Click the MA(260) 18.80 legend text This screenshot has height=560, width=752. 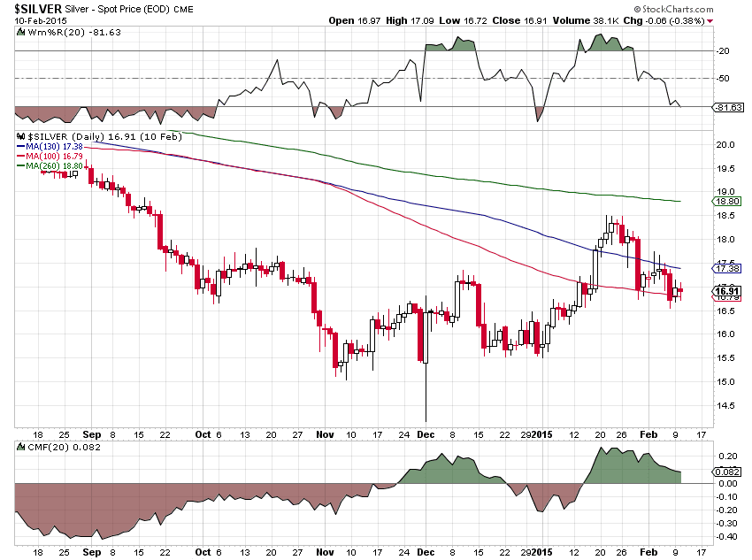pos(54,166)
